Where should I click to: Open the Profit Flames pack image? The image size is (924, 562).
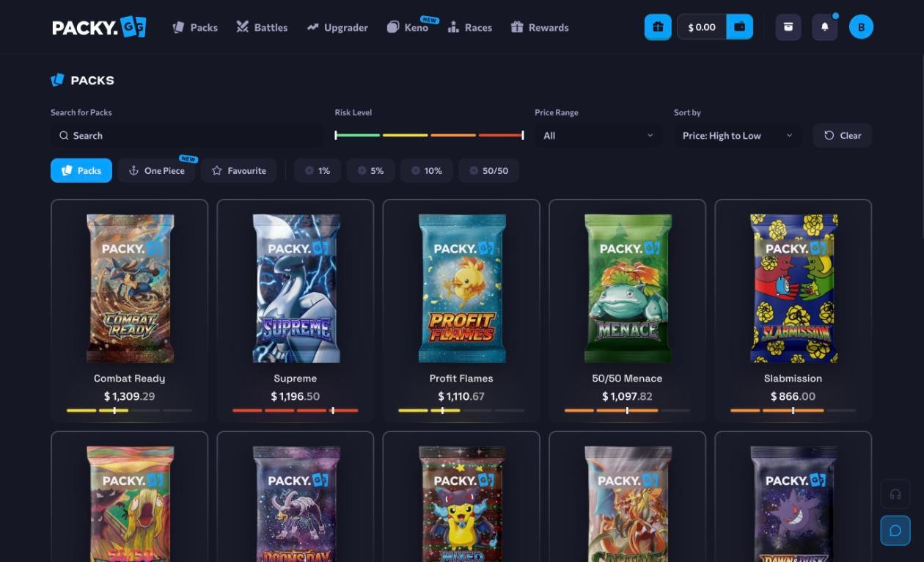(x=462, y=288)
